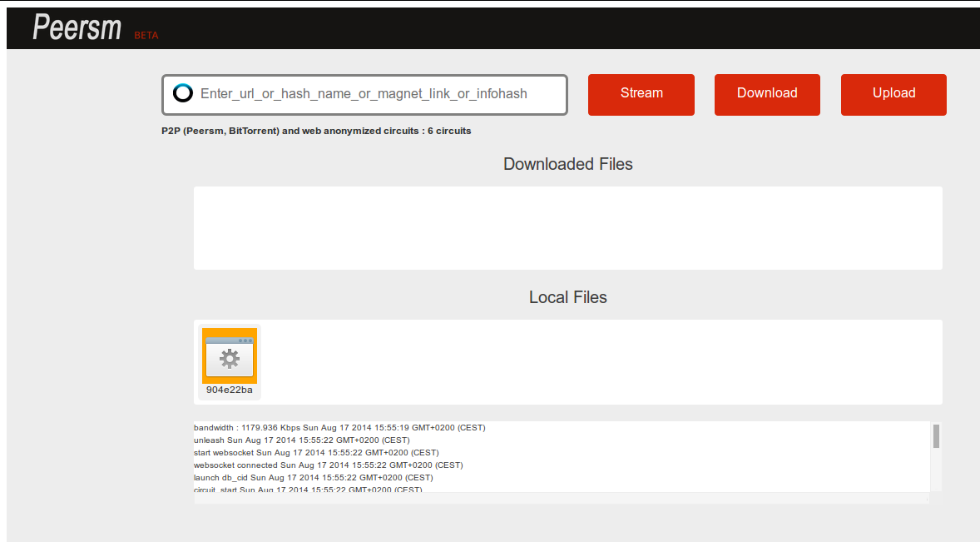Click the log panel vertical scrollbar thumb
Viewport: 980px width, 542px height.
(x=936, y=436)
